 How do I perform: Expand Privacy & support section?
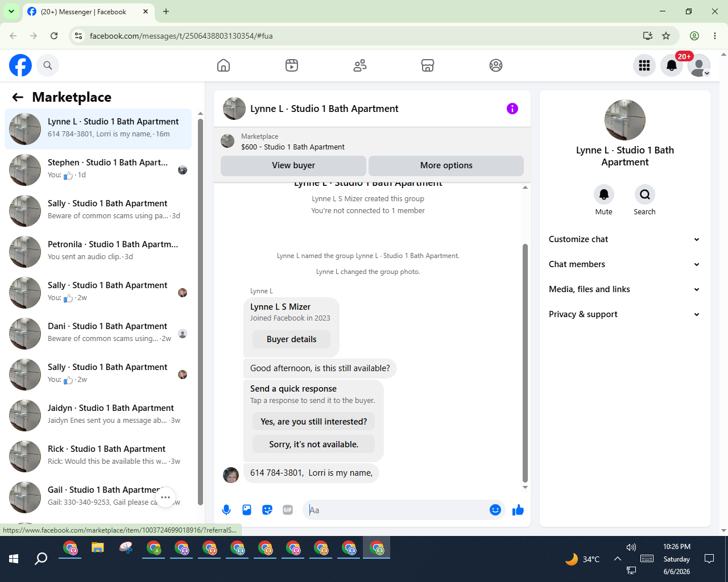pos(624,314)
